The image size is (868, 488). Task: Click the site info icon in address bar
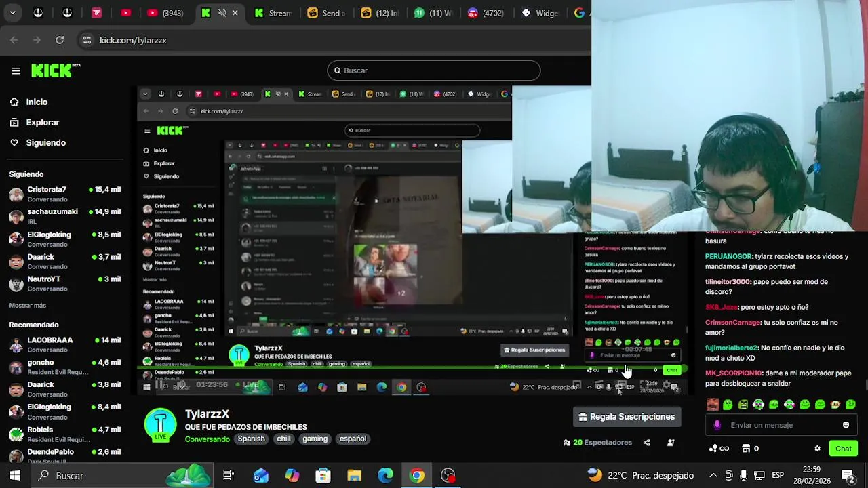[87, 40]
